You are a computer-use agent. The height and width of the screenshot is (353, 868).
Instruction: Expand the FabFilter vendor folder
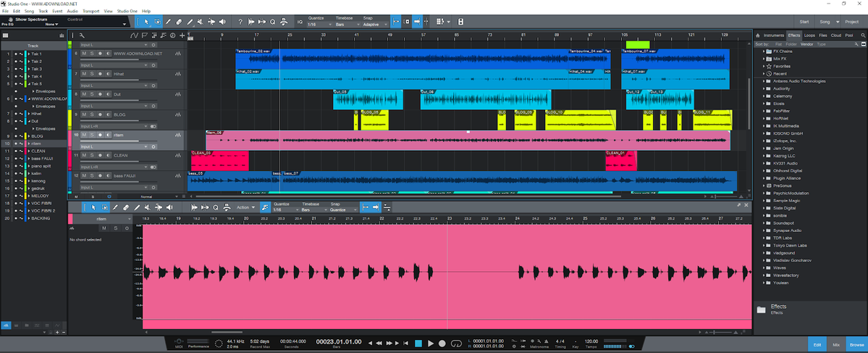pos(763,111)
